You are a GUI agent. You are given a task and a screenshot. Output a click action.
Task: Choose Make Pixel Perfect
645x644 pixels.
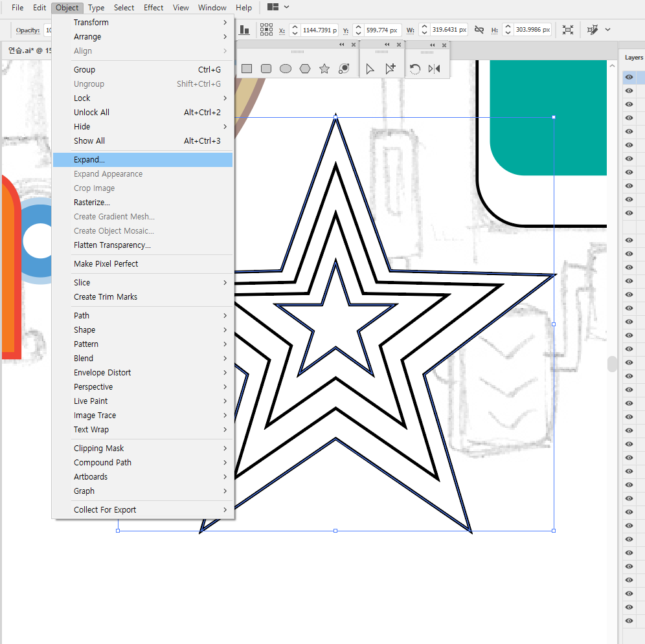(142, 263)
